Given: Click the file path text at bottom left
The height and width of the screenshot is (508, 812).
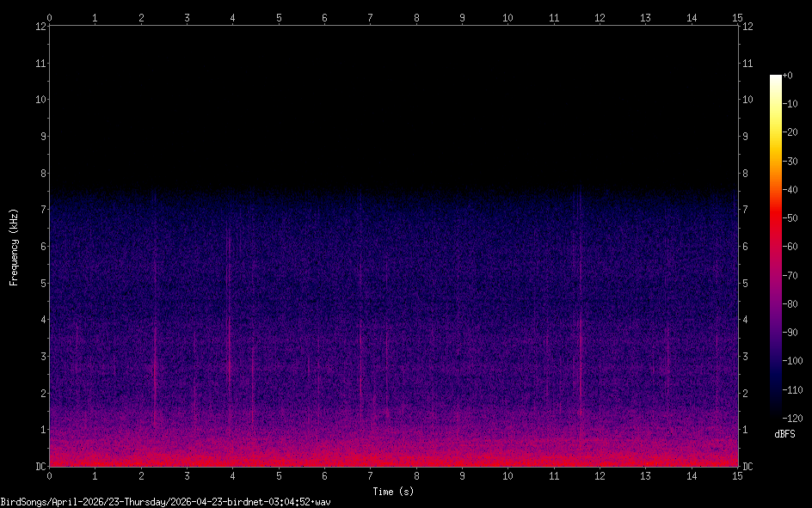Looking at the screenshot, I should [166, 501].
